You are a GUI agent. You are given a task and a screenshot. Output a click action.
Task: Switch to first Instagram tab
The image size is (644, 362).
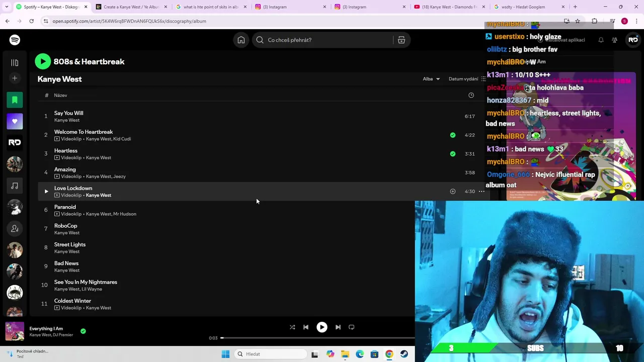[290, 7]
